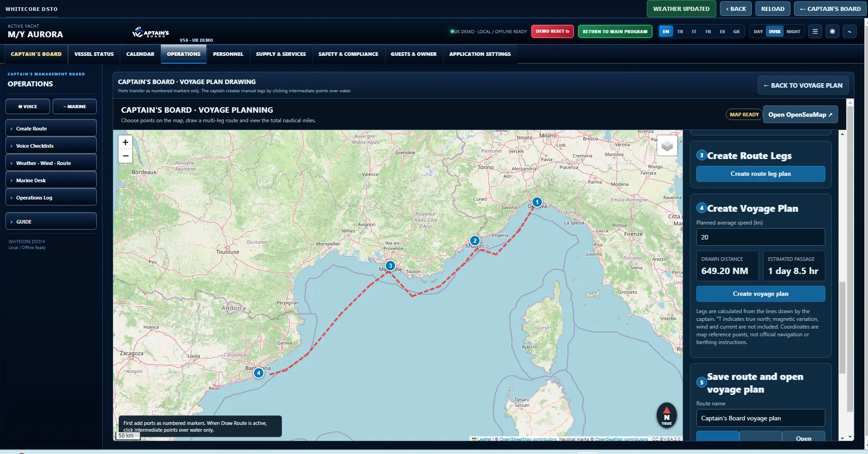This screenshot has width=868, height=454.
Task: Expand the Marine Desk section
Action: coord(51,180)
